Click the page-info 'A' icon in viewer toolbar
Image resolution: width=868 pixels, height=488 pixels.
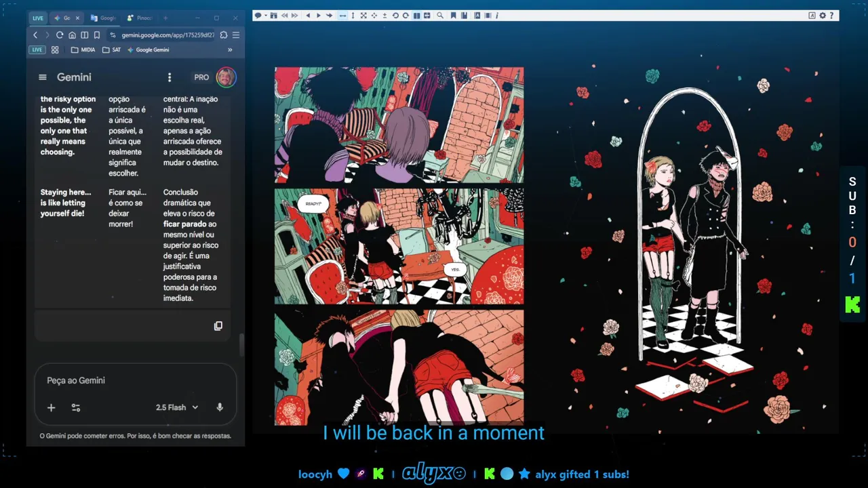click(477, 16)
